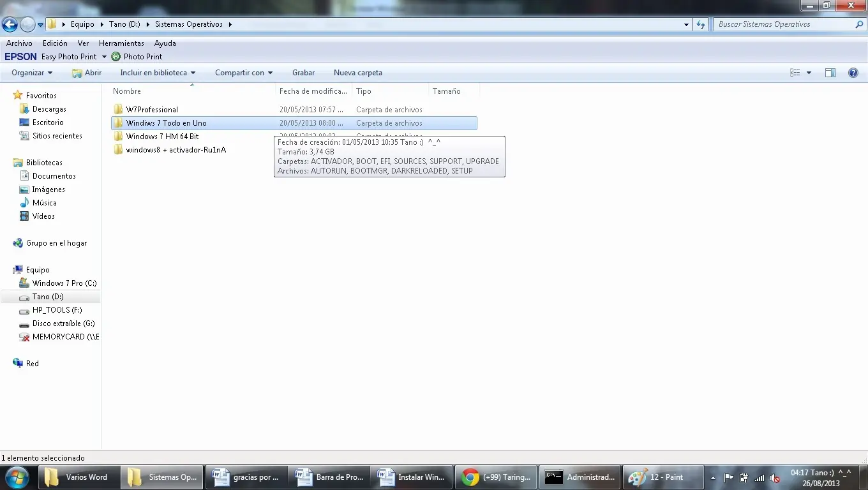Select the Windows 7 HM 64 Bit folder
The height and width of the screenshot is (490, 868).
[162, 137]
